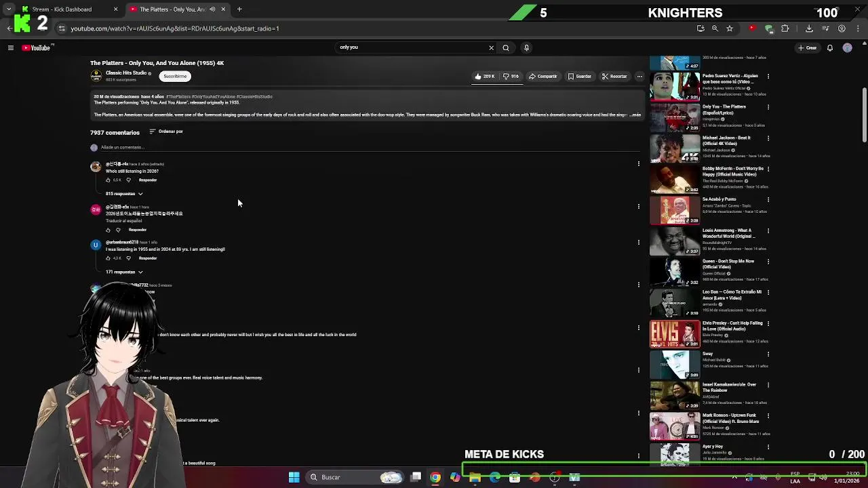The image size is (868, 488).
Task: Translate Korean comment via 'Traducir al español'
Action: [123, 221]
